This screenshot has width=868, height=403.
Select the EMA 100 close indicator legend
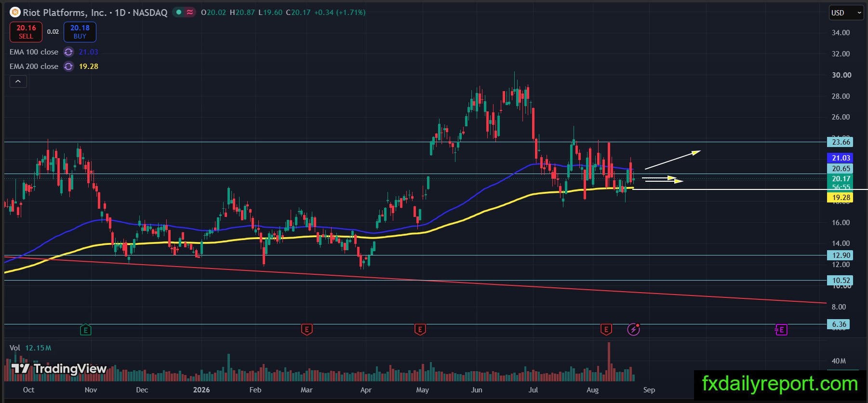[34, 52]
